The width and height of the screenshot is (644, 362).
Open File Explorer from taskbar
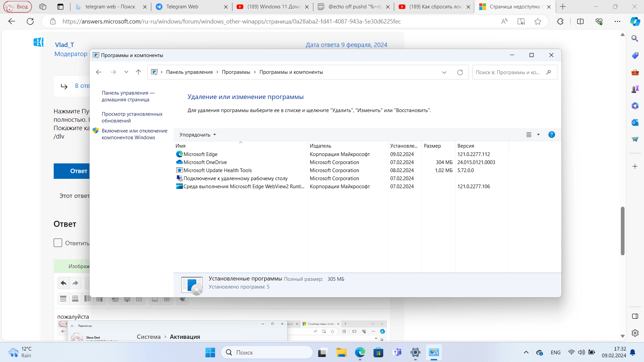pos(342,352)
